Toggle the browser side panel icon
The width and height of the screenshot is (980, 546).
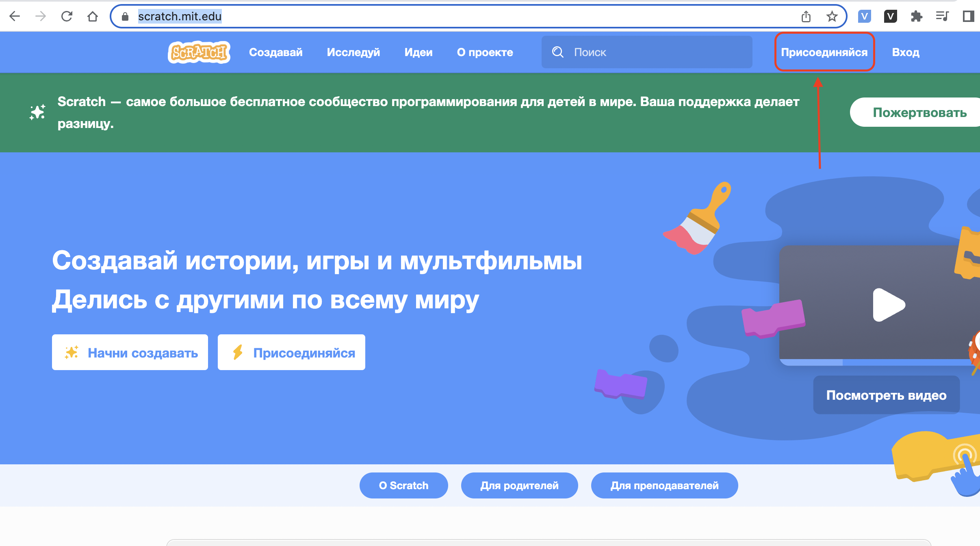click(969, 16)
